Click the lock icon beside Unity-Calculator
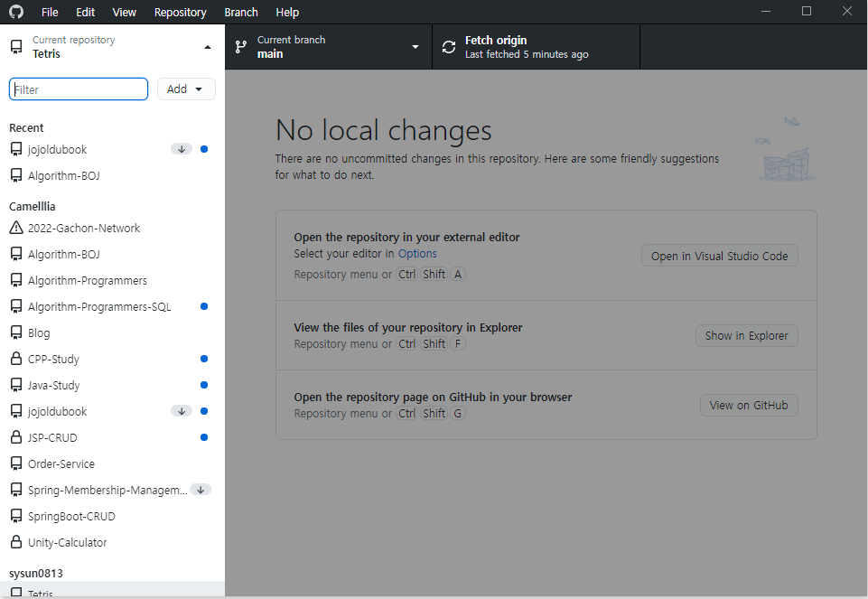Image resolution: width=868 pixels, height=599 pixels. tap(16, 542)
